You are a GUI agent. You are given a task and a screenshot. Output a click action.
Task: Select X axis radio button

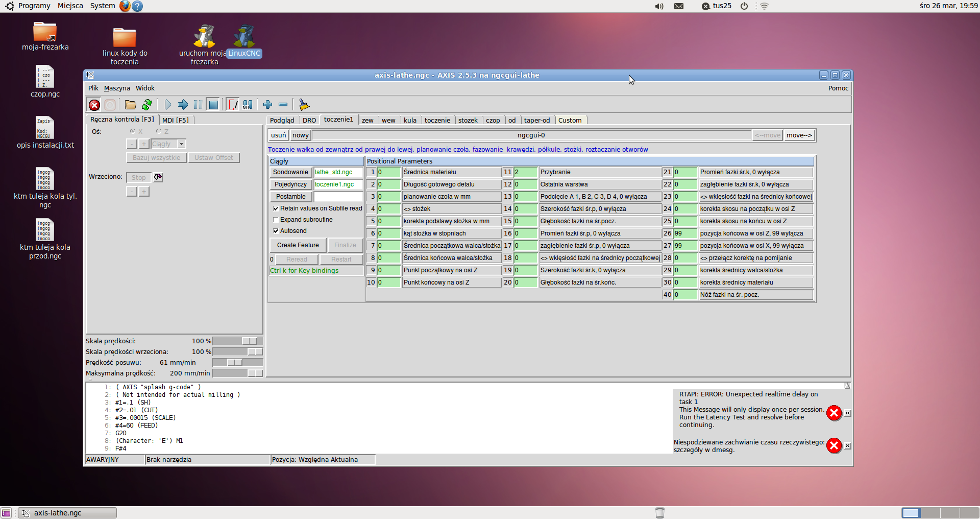pos(132,131)
